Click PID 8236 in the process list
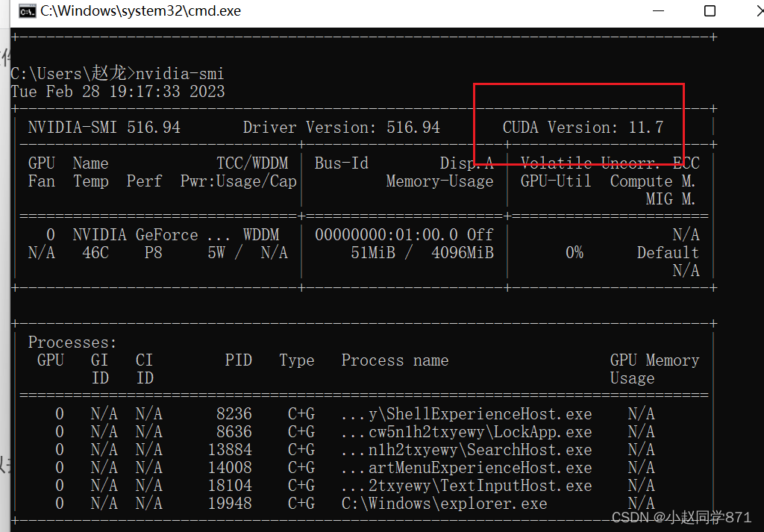The height and width of the screenshot is (532, 764). pos(234,414)
